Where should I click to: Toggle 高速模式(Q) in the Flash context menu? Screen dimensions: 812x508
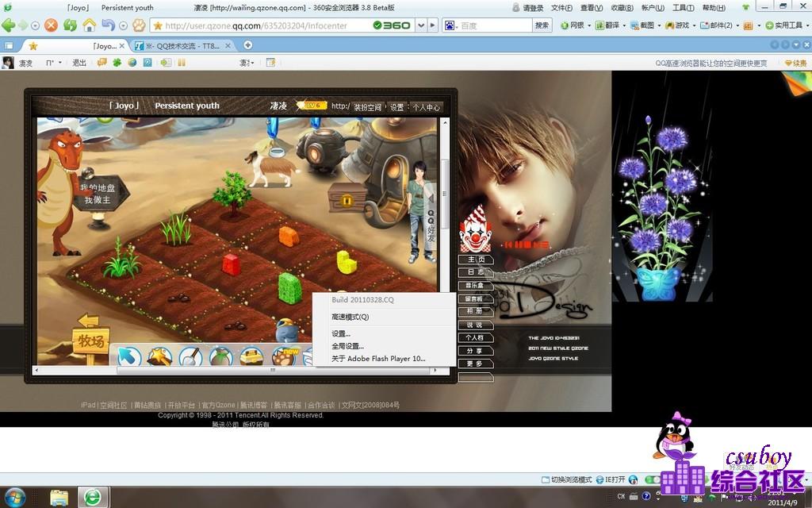coord(350,317)
